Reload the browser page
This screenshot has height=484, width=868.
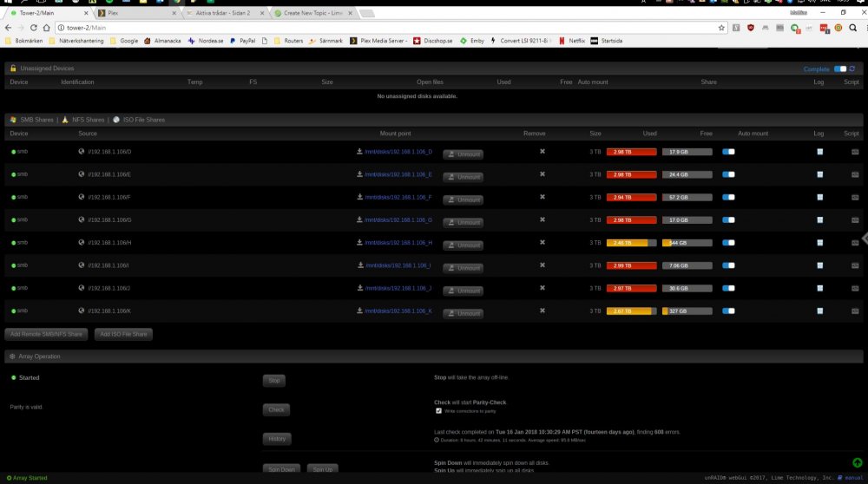tap(33, 28)
